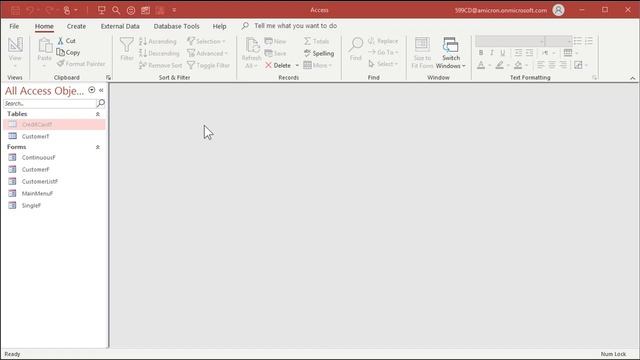The width and height of the screenshot is (640, 360).
Task: Click the Refresh All icon
Action: point(252,45)
